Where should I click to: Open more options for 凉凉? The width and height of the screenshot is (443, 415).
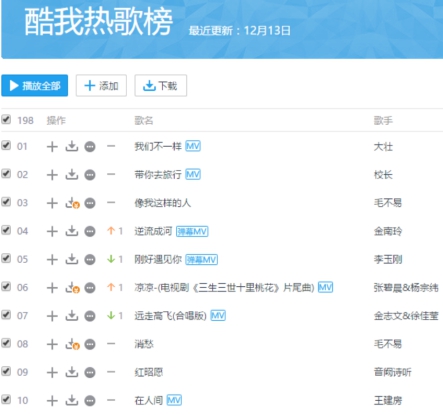(x=90, y=288)
